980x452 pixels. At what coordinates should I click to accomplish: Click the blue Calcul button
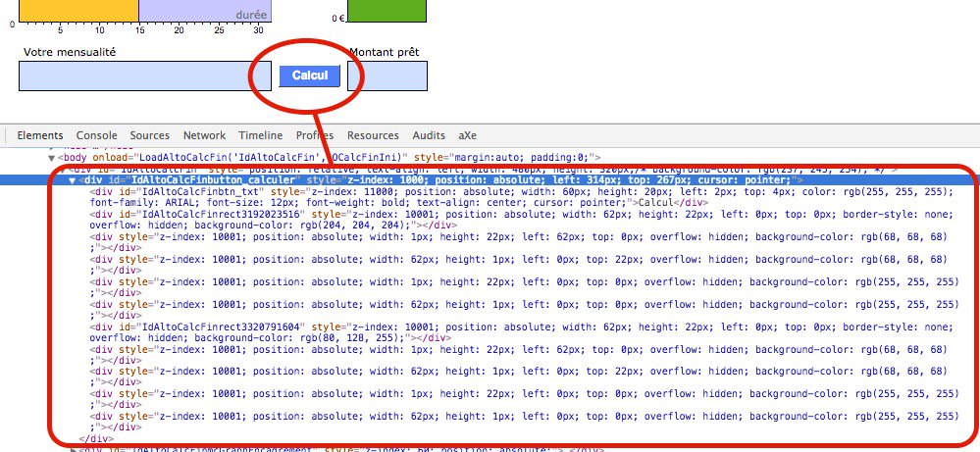point(309,75)
